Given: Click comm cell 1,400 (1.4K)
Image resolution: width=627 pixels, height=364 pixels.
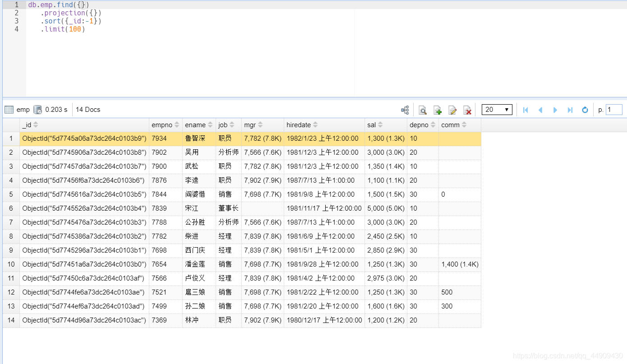Looking at the screenshot, I should pos(460,264).
